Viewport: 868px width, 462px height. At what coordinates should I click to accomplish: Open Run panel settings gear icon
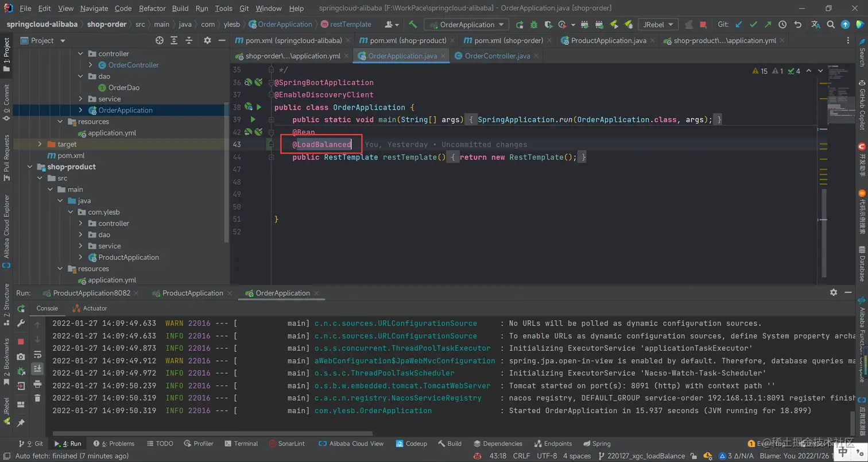tap(834, 292)
